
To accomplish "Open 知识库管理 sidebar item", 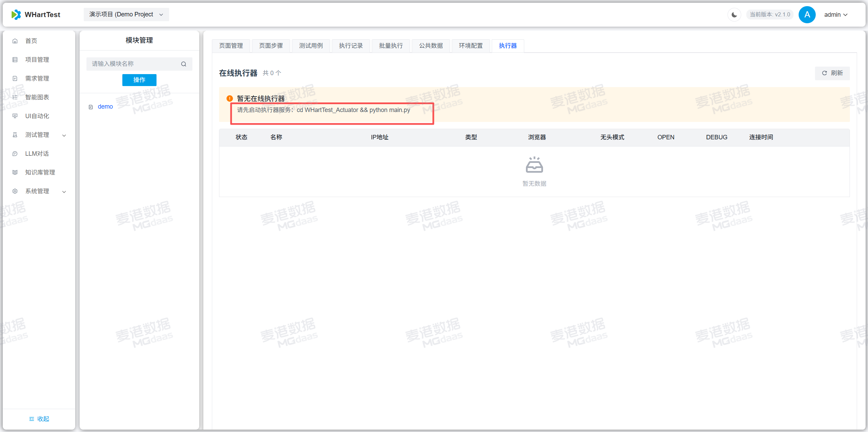I will [x=40, y=172].
